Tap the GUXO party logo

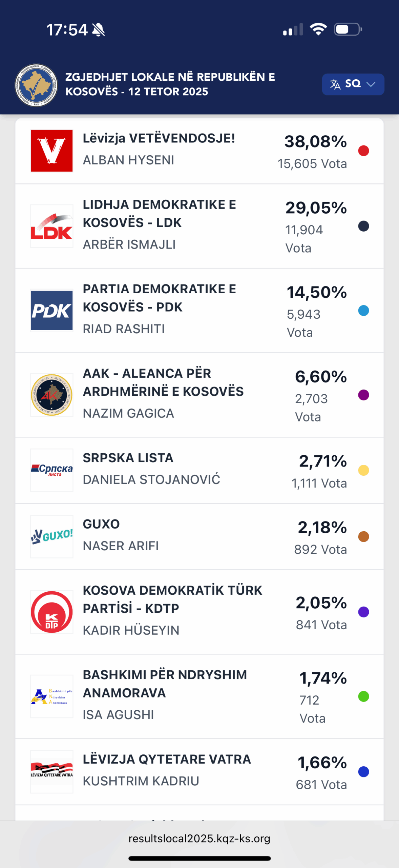click(x=51, y=536)
